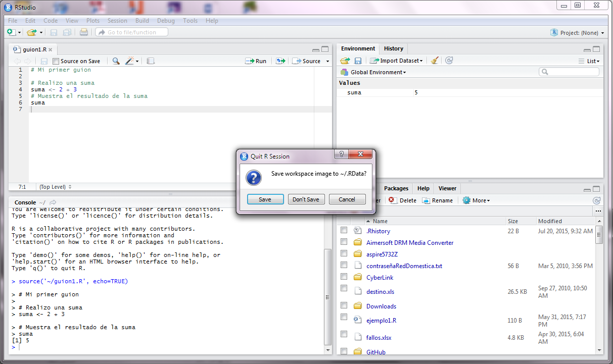
Task: Check the box next to contraseñaRedDomestica.txt
Action: tap(344, 265)
